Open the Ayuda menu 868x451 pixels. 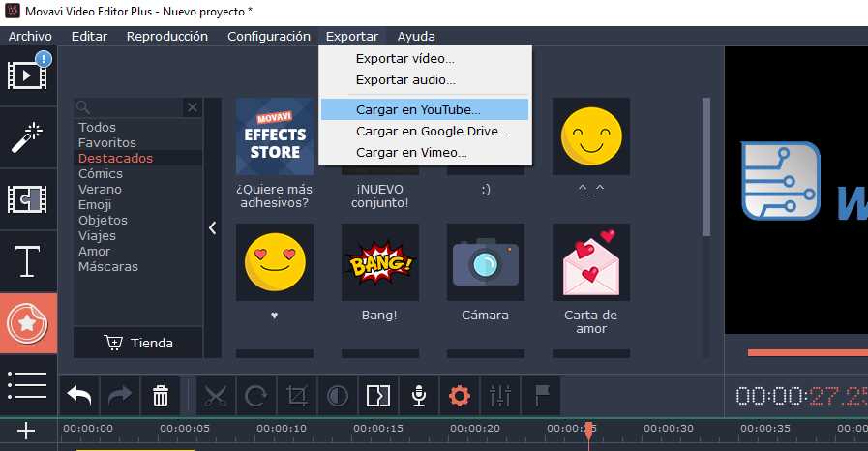click(416, 37)
